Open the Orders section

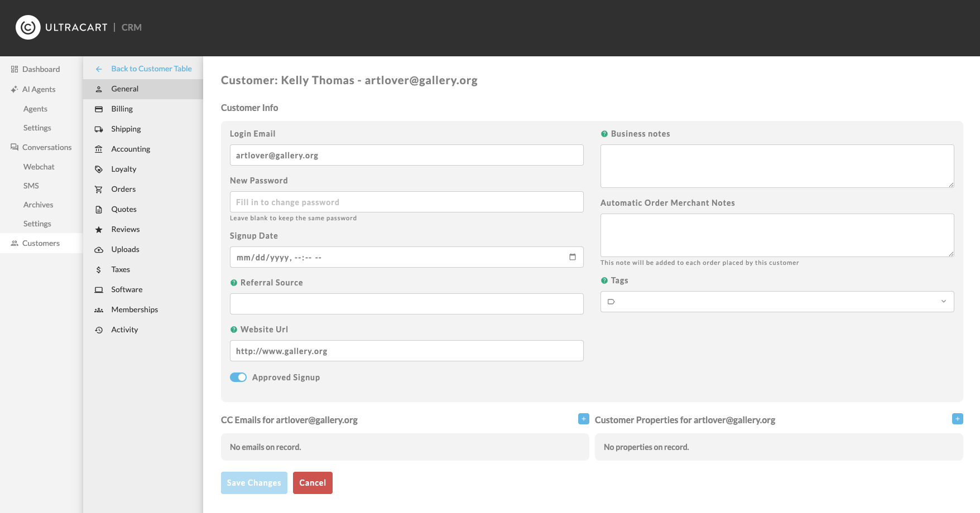[x=143, y=190]
